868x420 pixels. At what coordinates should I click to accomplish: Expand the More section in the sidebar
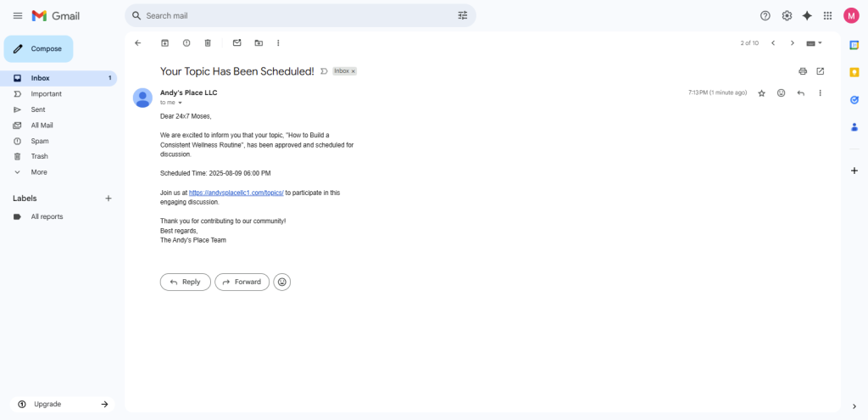[39, 172]
